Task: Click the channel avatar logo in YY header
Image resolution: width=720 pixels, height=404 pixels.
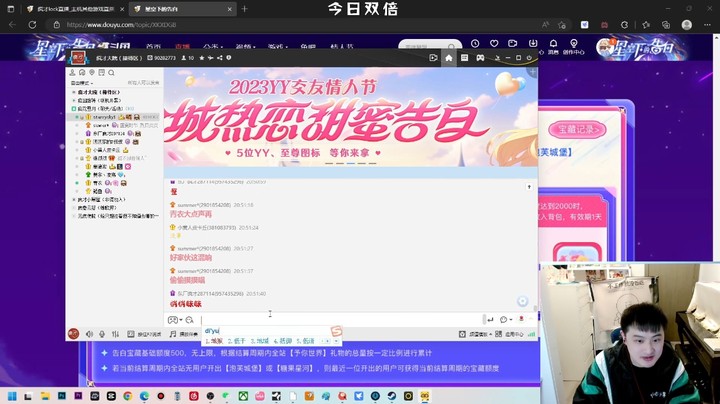Action: point(78,58)
